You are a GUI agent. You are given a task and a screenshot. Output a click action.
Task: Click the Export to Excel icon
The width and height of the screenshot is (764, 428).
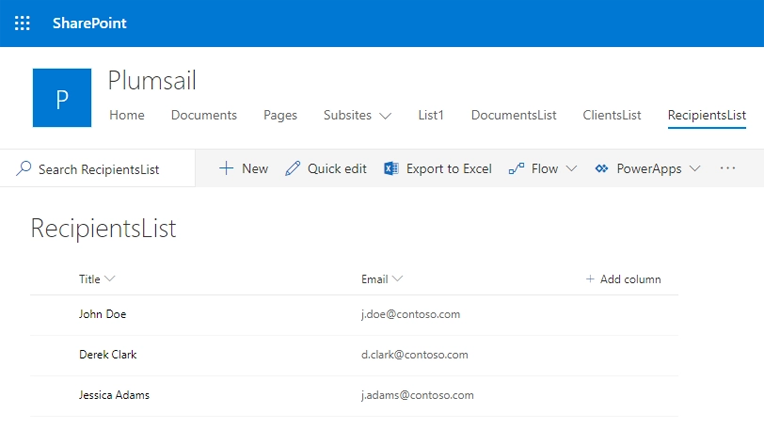click(x=392, y=169)
